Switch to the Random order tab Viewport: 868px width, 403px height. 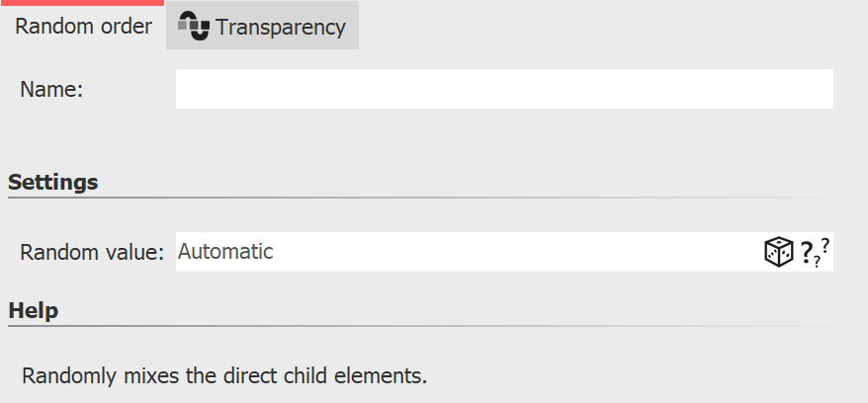83,27
